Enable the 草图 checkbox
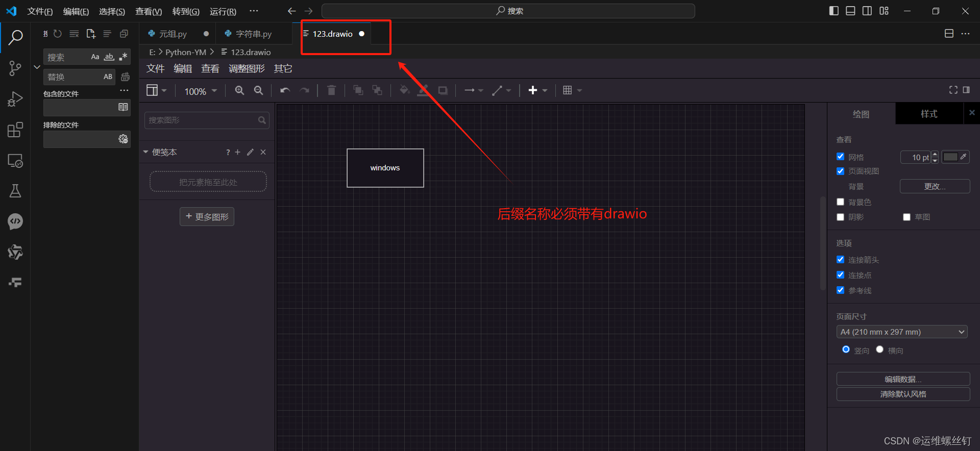This screenshot has width=980, height=451. (906, 217)
